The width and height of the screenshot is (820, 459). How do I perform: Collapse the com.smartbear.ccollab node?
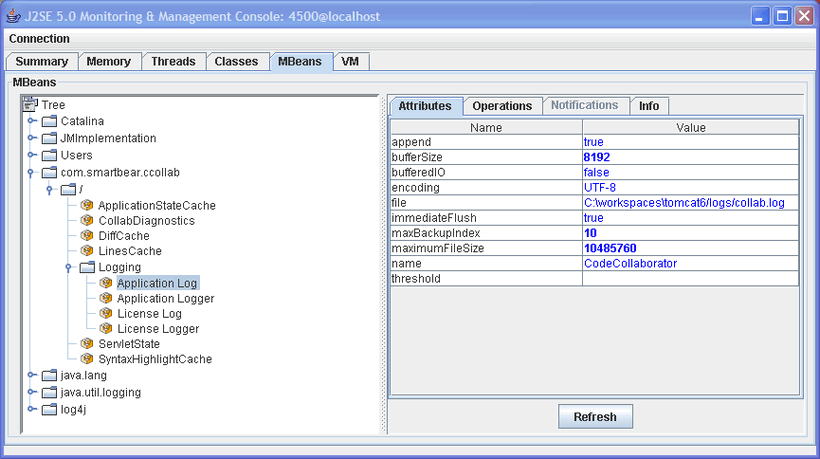pyautogui.click(x=31, y=172)
